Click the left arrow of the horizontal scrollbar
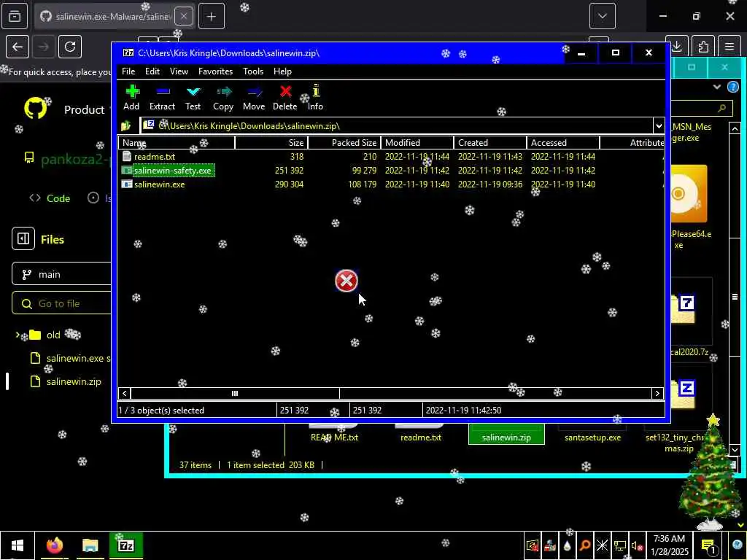This screenshot has width=747, height=560. (125, 393)
